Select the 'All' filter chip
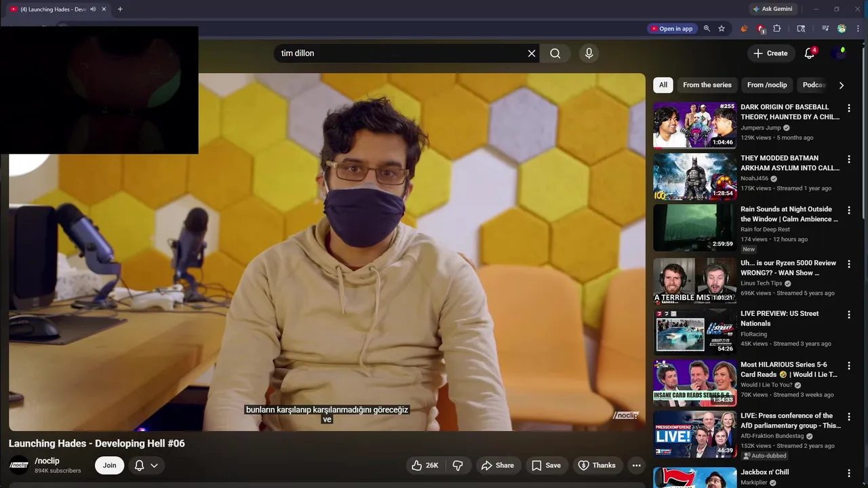Viewport: 868px width, 488px height. tap(663, 85)
